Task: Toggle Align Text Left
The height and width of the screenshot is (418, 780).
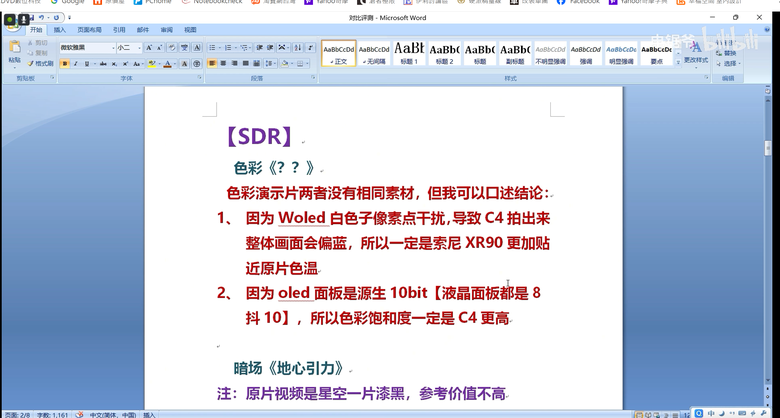Action: click(x=212, y=64)
